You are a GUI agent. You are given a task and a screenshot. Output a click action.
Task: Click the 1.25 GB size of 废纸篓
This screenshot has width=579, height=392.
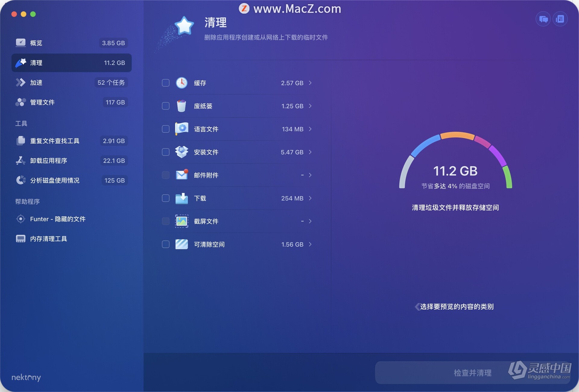[x=292, y=106]
